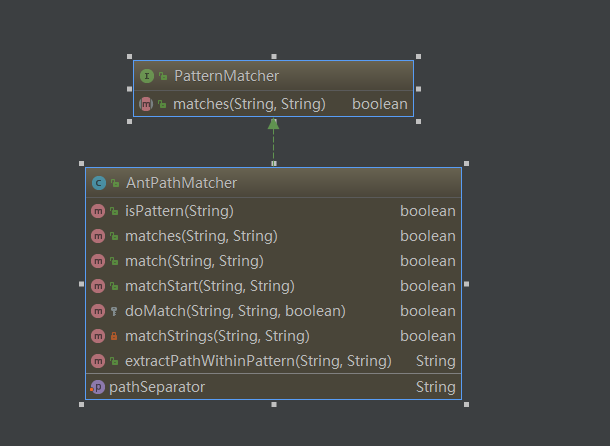Click the protected key icon beside doMatch

click(x=114, y=311)
